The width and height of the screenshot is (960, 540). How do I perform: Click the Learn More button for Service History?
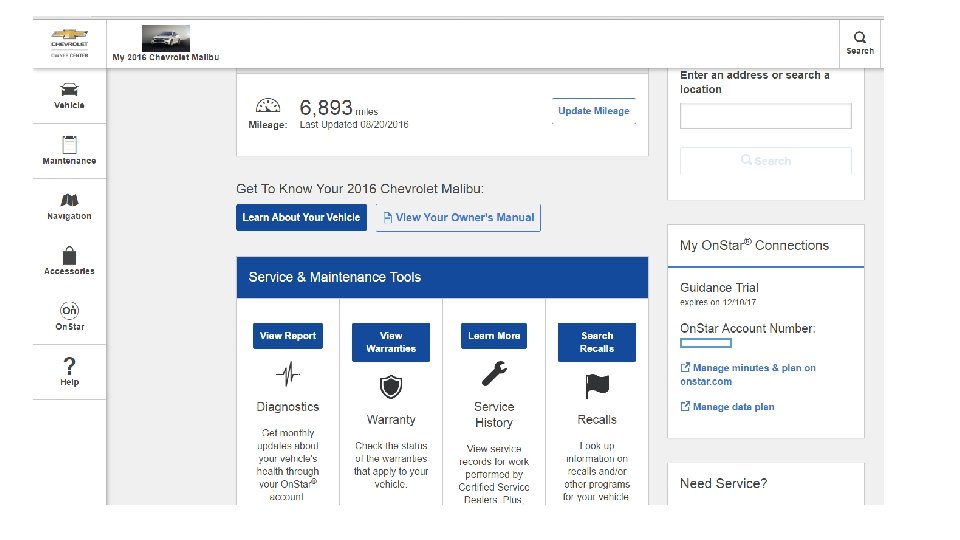(494, 336)
